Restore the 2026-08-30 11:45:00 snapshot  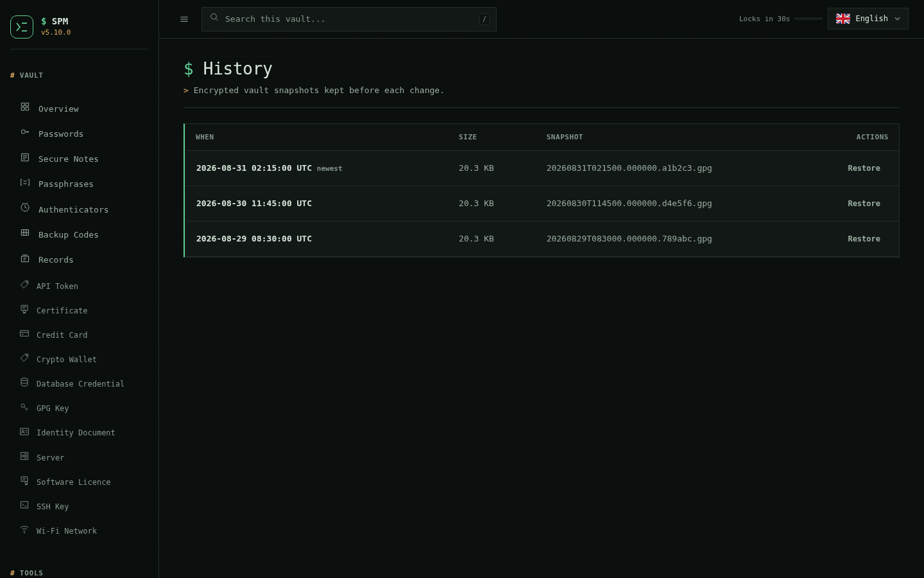point(864,204)
